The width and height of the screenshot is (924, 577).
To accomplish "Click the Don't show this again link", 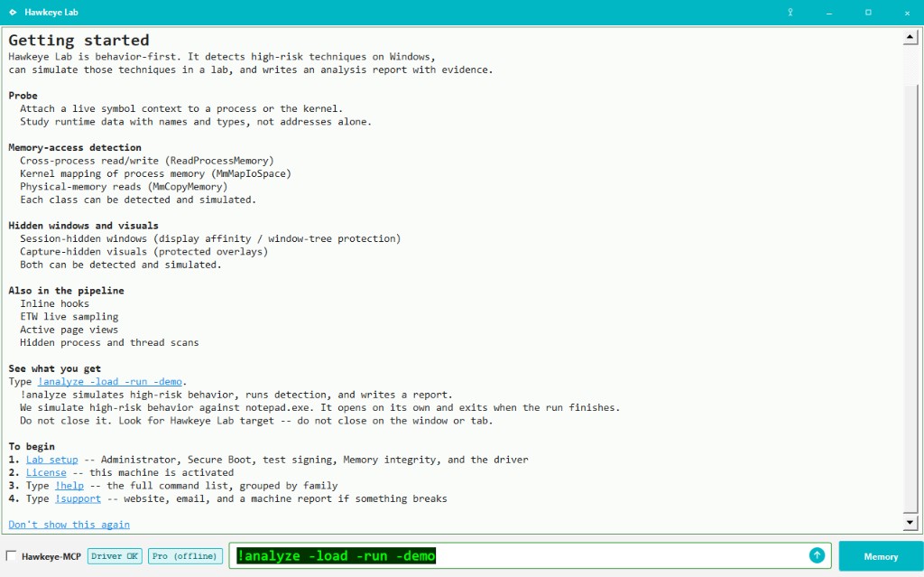I will click(x=69, y=525).
